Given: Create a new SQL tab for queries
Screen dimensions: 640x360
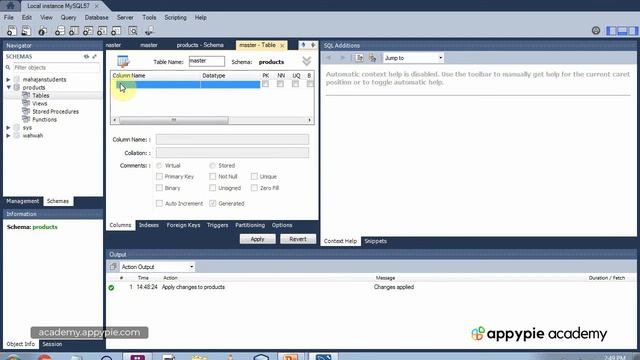Looking at the screenshot, I should (12, 31).
